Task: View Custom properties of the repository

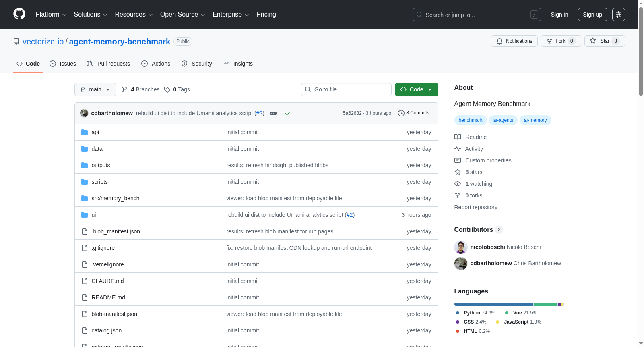Action: 483,160
